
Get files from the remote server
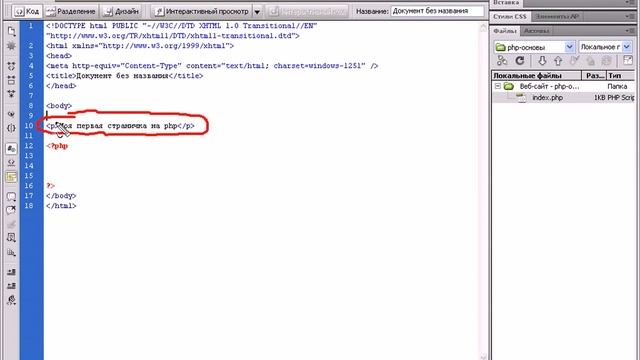pyautogui.click(x=542, y=61)
